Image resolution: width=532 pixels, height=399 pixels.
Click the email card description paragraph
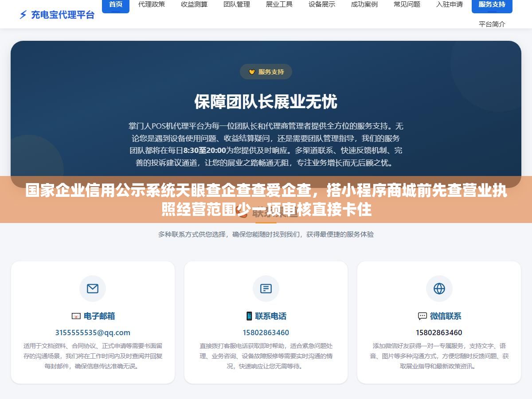93,356
